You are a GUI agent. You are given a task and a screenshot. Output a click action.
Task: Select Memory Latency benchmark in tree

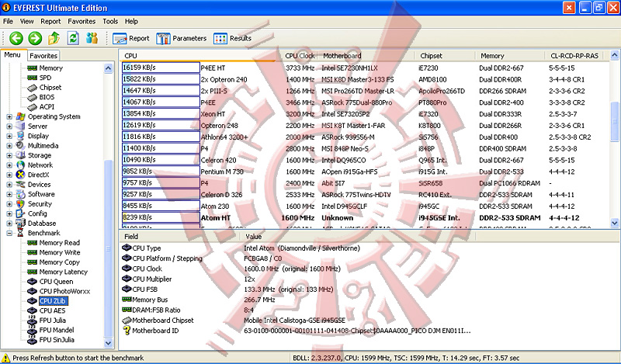click(x=63, y=272)
